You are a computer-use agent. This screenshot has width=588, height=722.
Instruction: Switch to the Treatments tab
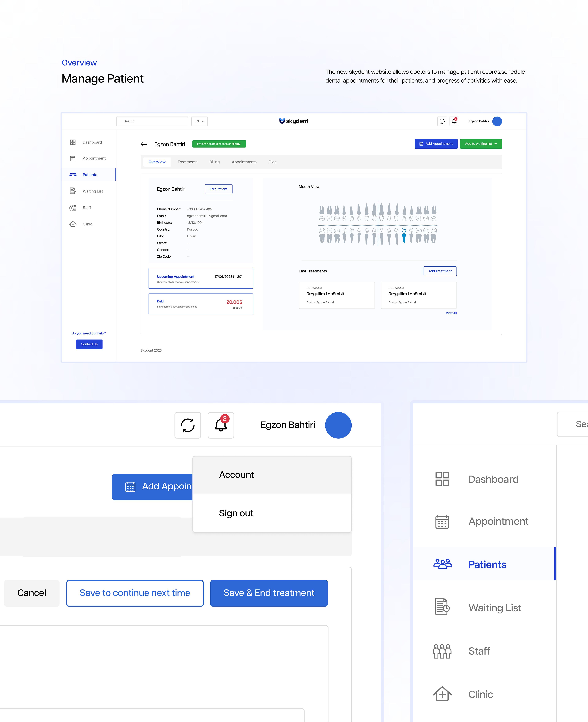(x=187, y=162)
